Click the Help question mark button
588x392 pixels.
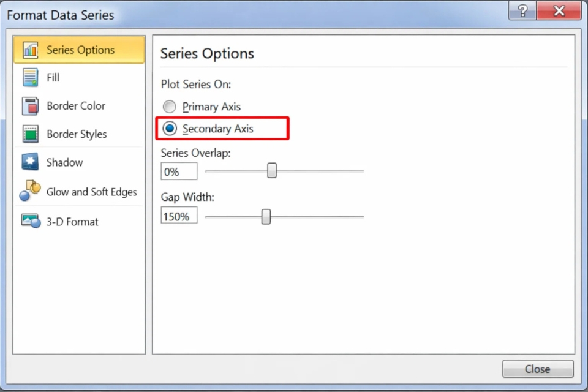[522, 12]
